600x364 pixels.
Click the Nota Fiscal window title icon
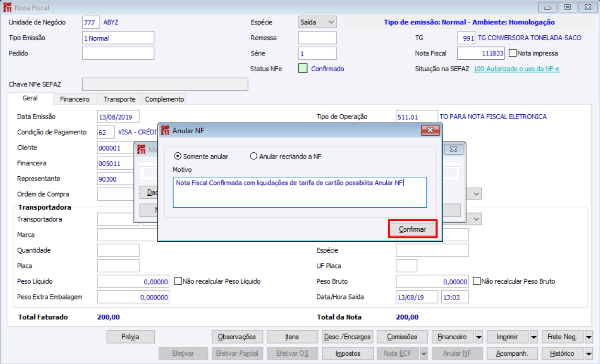7,8
